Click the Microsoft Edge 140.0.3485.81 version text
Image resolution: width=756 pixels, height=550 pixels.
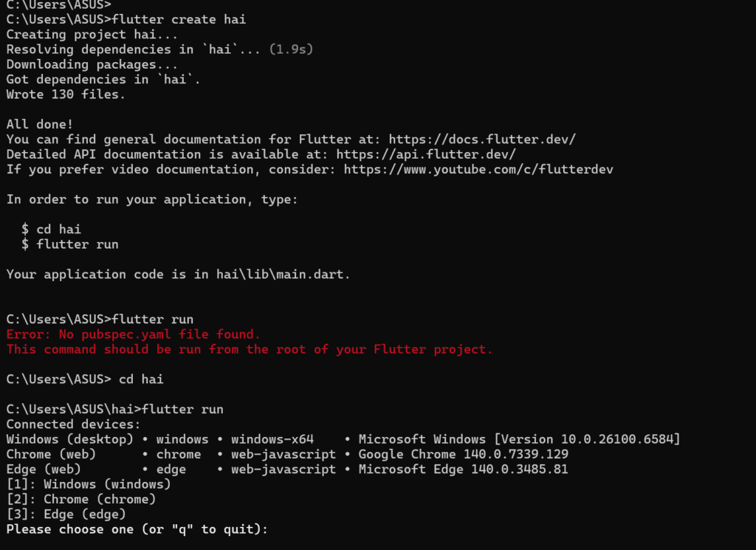pos(463,470)
